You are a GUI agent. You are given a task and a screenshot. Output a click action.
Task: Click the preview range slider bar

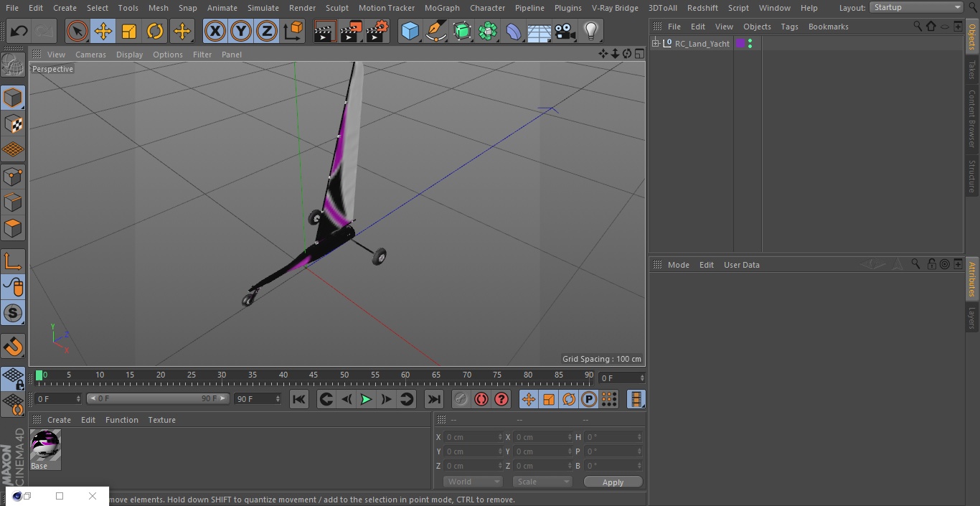tap(158, 398)
